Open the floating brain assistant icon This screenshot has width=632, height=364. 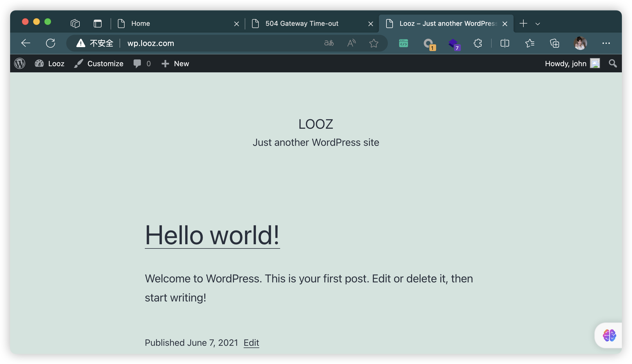tap(609, 335)
